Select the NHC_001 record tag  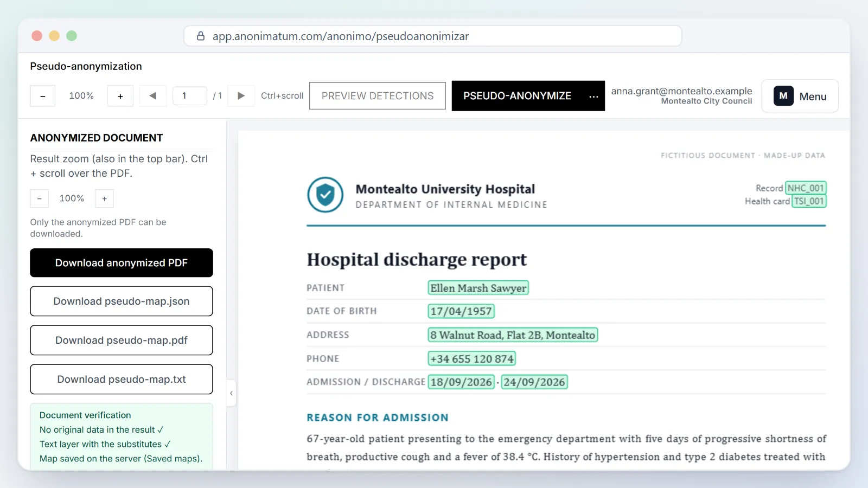click(806, 188)
